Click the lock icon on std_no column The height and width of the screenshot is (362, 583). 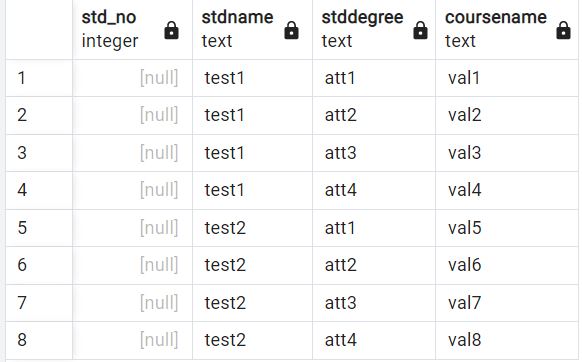point(171,30)
